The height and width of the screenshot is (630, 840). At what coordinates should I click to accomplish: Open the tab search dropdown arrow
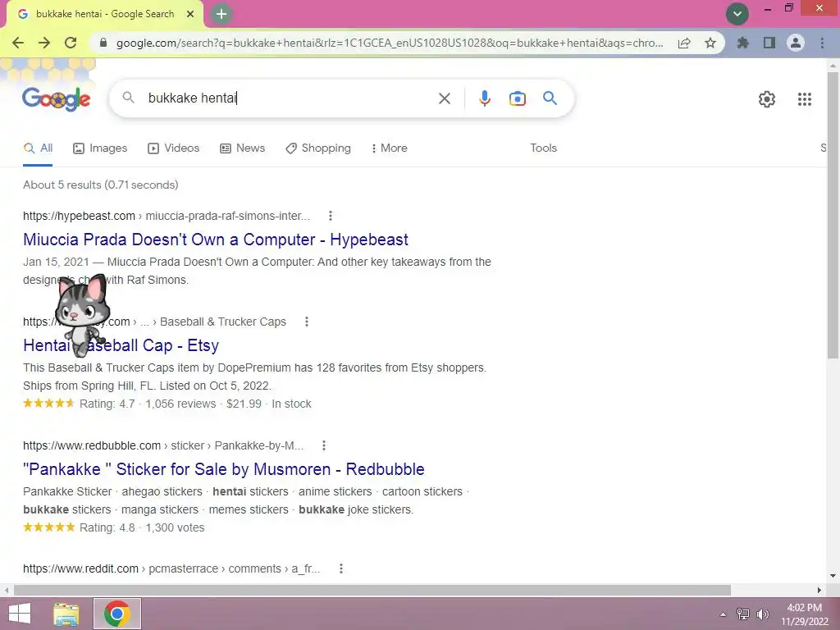pyautogui.click(x=737, y=14)
